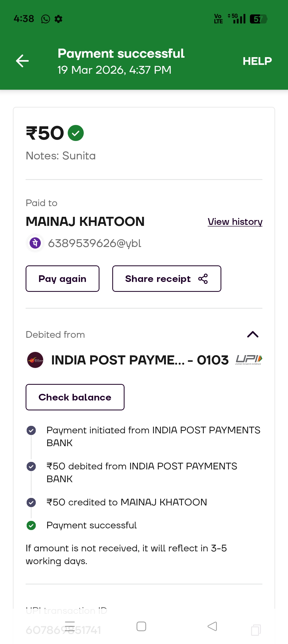Tap the UPI ID 6389539626@ybl
The image size is (288, 644).
tap(95, 243)
